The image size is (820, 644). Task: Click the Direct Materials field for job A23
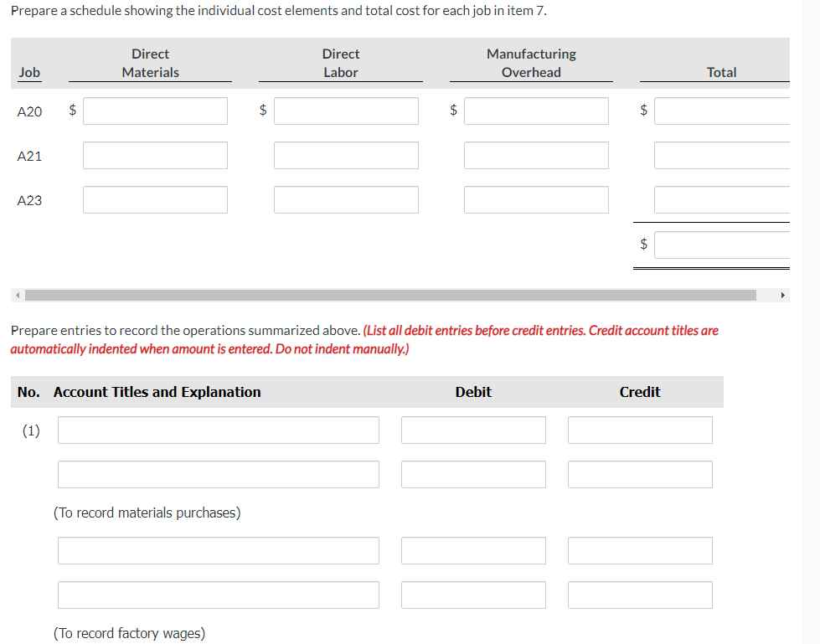155,199
